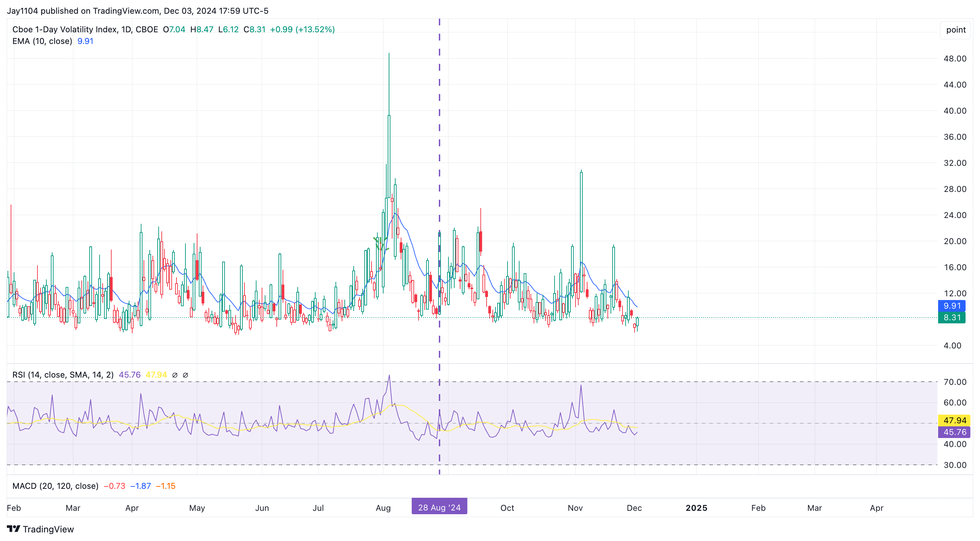Click the EMA (10, close) indicator label
Image resolution: width=980 pixels, height=541 pixels.
[x=42, y=41]
